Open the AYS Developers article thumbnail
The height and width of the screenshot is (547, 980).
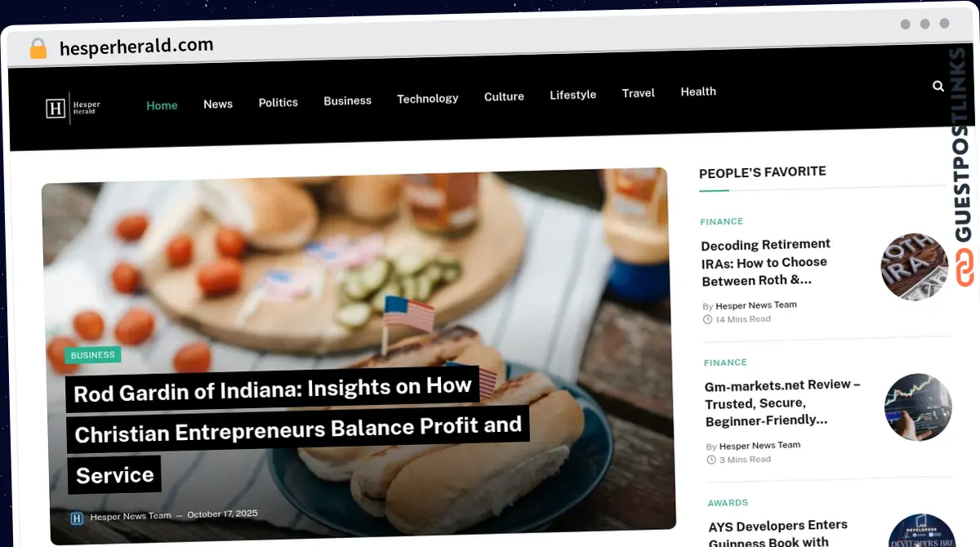921,531
